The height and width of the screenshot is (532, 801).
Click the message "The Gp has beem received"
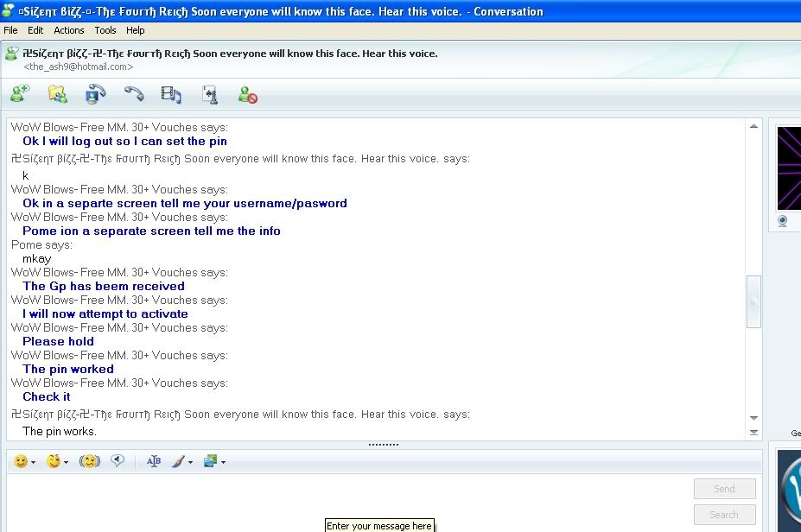(x=104, y=287)
